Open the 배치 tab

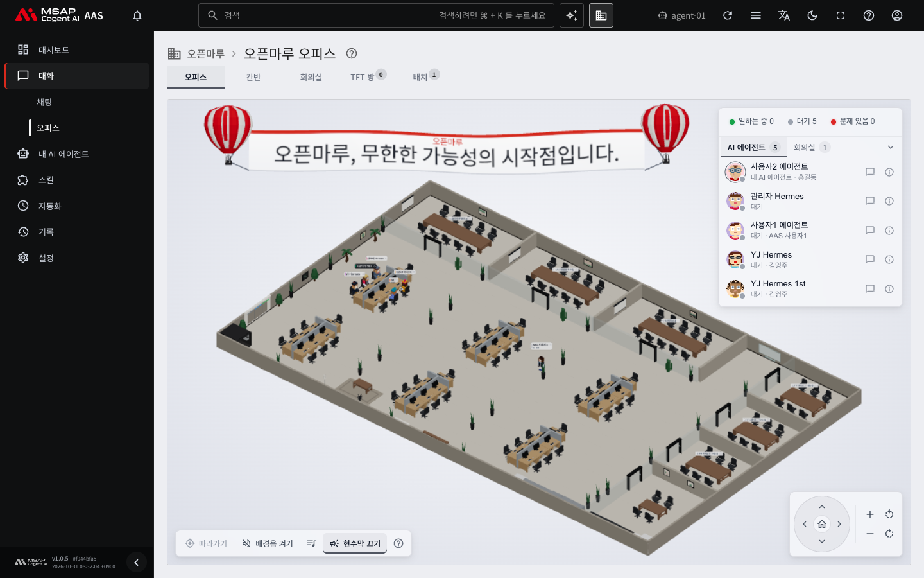(x=425, y=77)
